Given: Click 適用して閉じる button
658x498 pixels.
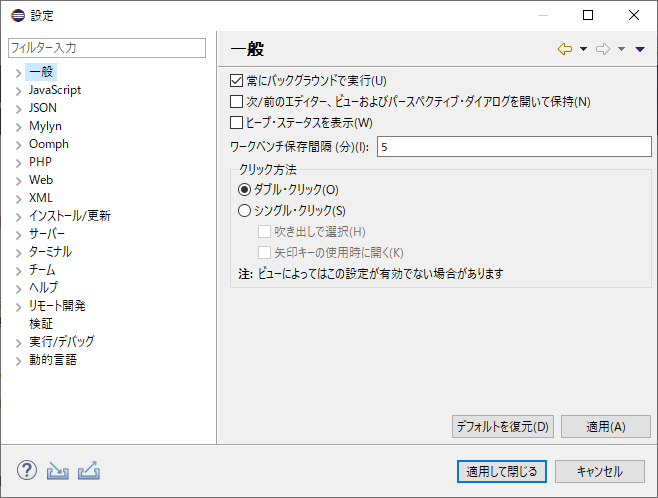Looking at the screenshot, I should (501, 472).
